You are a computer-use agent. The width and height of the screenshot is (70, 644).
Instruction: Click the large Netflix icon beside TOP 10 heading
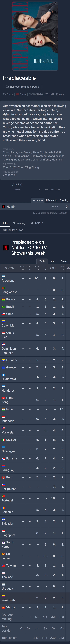coord(6,248)
